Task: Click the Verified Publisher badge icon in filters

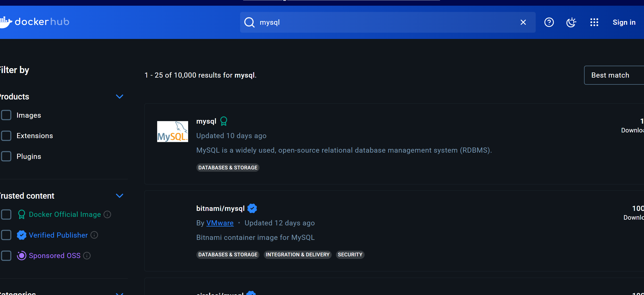Action: [x=22, y=235]
